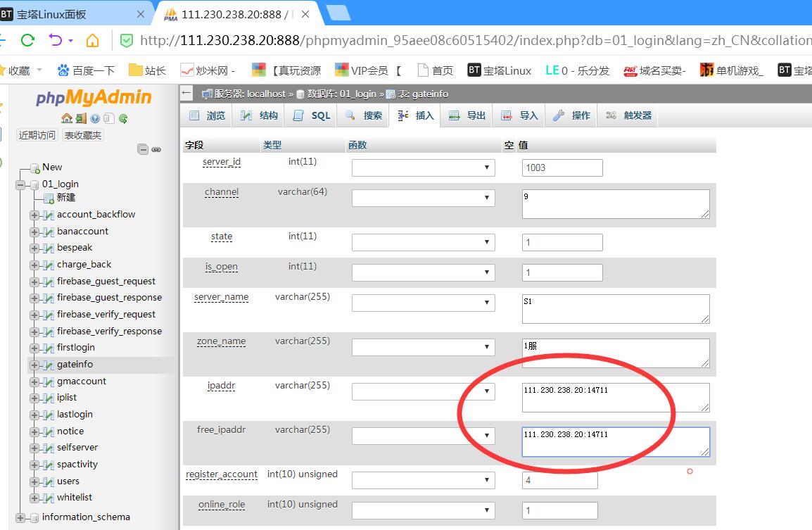Click the browser home icon
This screenshot has width=812, height=530.
92,40
